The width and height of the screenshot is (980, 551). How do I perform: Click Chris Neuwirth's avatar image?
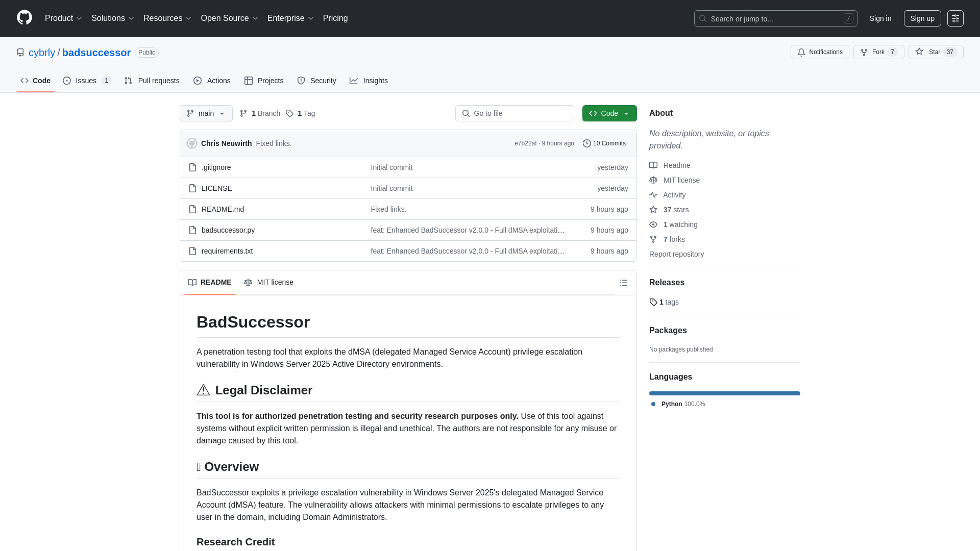(x=192, y=143)
